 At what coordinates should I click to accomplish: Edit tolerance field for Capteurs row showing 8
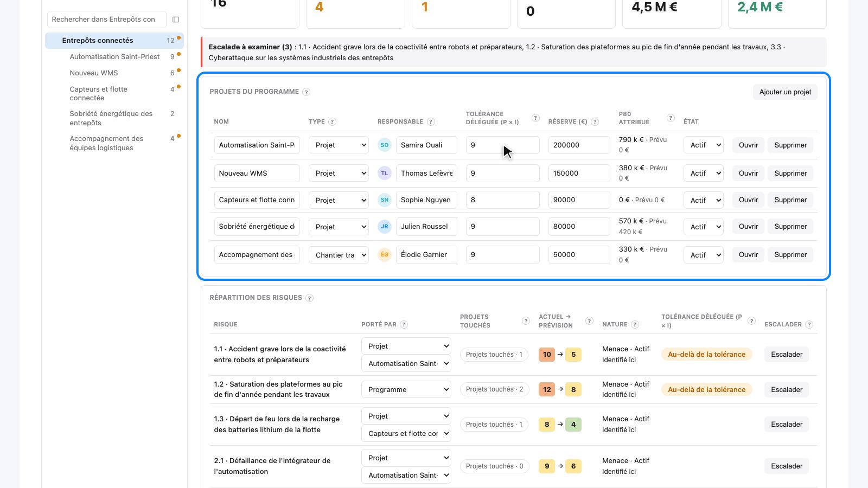[502, 200]
